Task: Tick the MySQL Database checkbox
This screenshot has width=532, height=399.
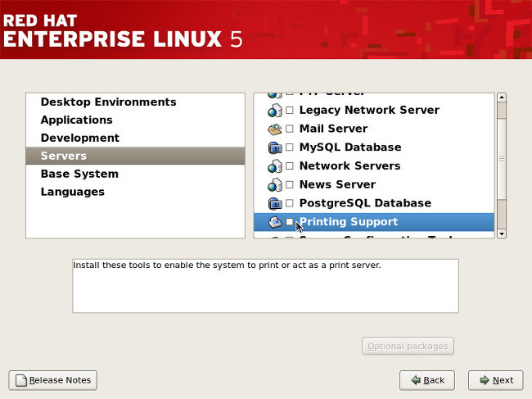Action: tap(290, 147)
